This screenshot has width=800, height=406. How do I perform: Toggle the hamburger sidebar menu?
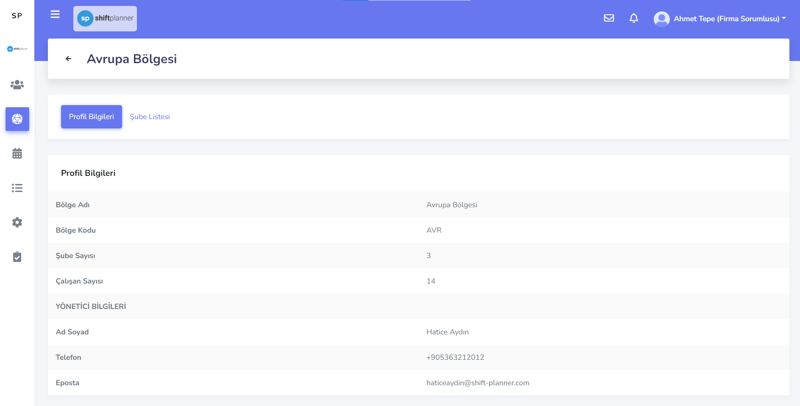point(55,15)
